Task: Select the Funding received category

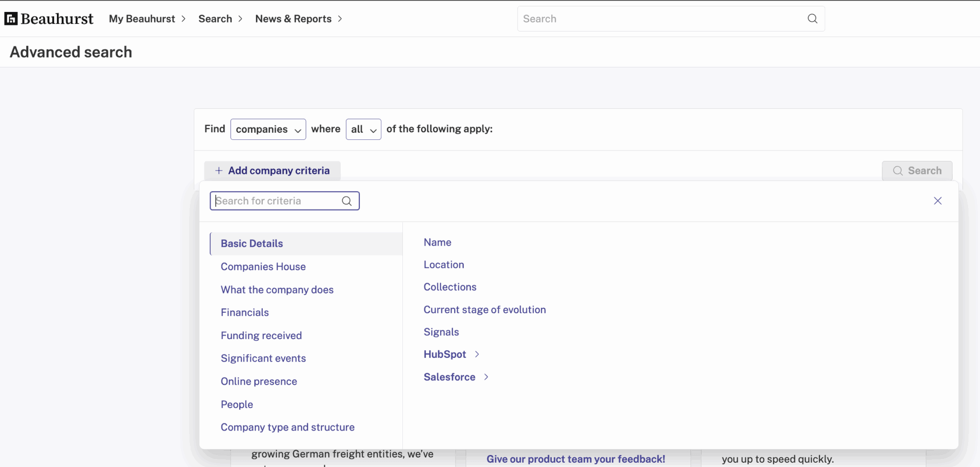Action: 261,336
